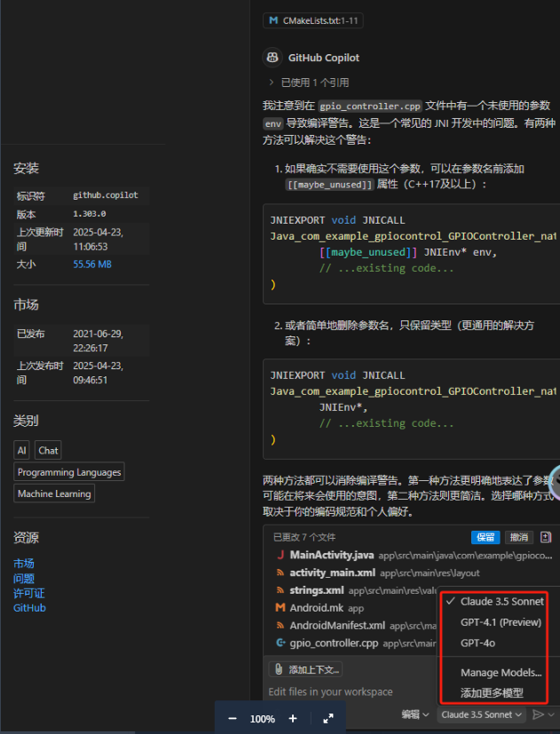Screen dimensions: 560x734
Task: Open the 市场 marketplace resource link
Action: tap(24, 563)
